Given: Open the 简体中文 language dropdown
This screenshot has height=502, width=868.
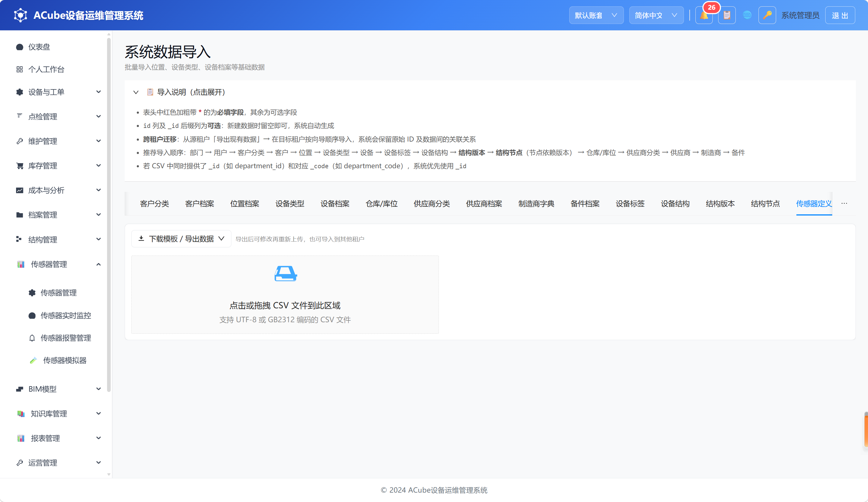Looking at the screenshot, I should [x=656, y=15].
